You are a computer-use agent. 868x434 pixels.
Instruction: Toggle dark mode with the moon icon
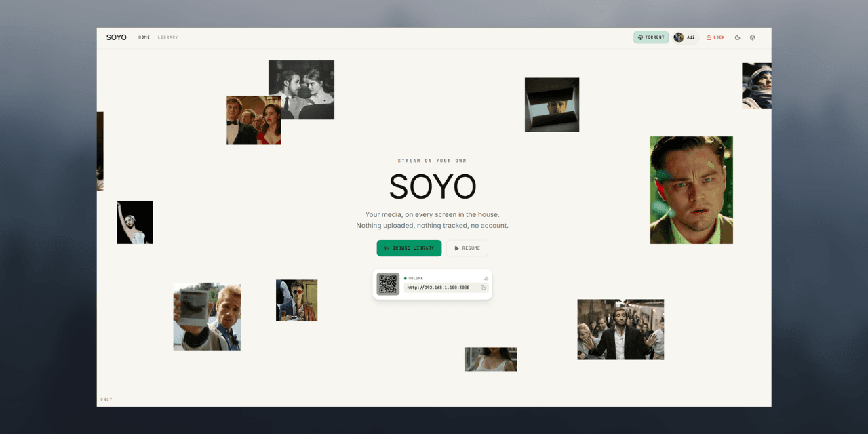(x=738, y=37)
